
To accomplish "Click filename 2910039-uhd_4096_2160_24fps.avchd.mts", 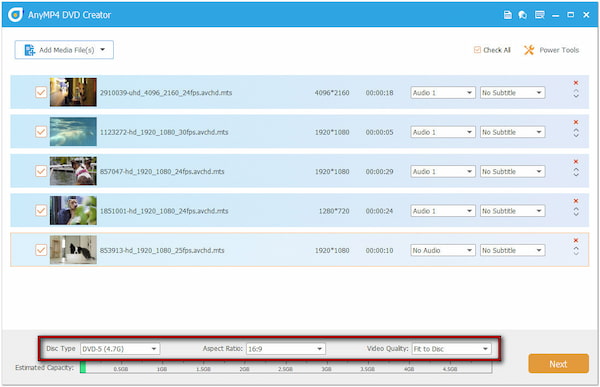I will [x=166, y=93].
